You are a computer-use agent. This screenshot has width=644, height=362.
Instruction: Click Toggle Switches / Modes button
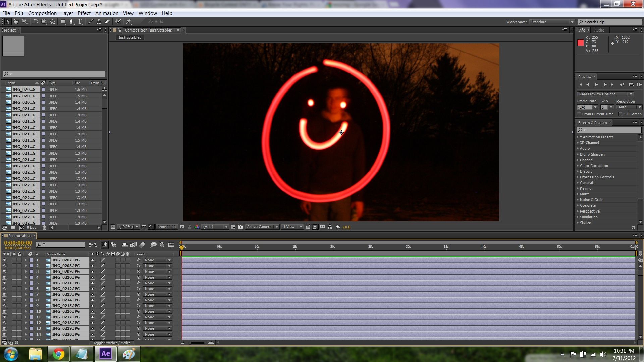[x=112, y=343]
